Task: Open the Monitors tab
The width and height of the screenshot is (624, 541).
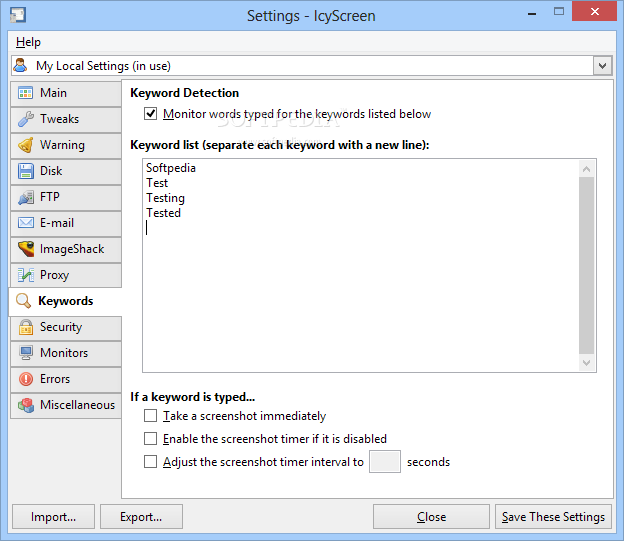Action: pyautogui.click(x=66, y=353)
